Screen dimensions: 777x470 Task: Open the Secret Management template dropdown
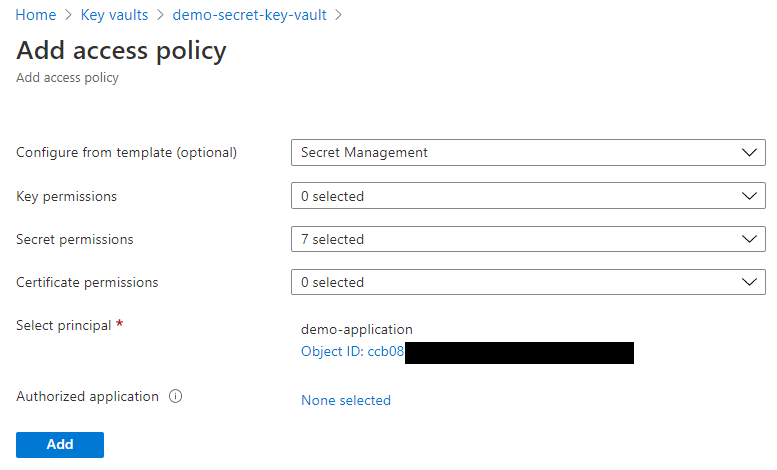[527, 153]
